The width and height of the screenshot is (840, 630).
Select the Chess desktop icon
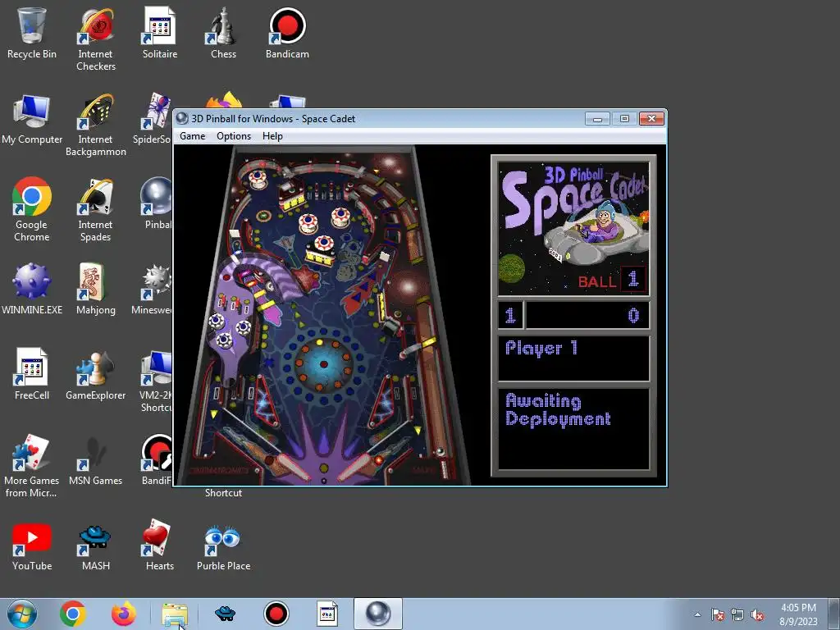click(x=223, y=33)
